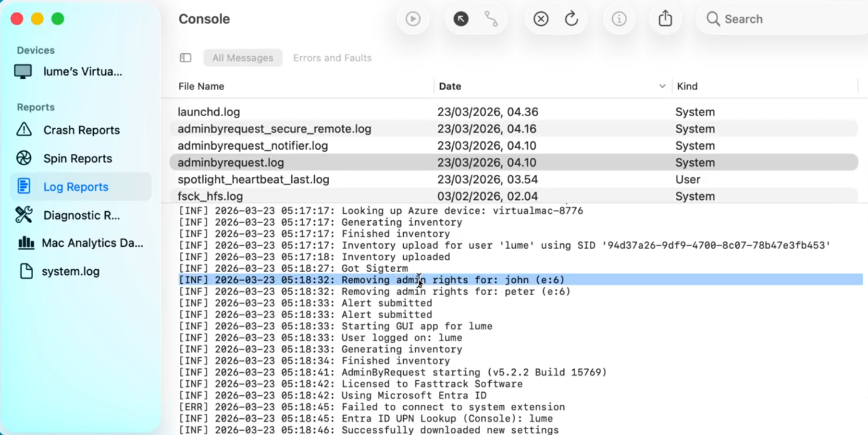This screenshot has width=868, height=435.
Task: Select launchd.log file row
Action: (x=514, y=112)
